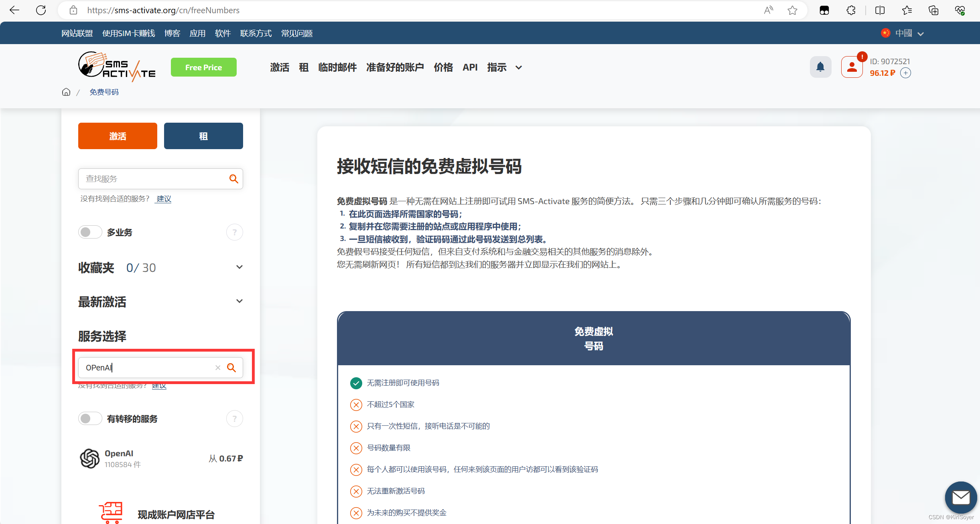Open the 激活 navigation menu item

click(280, 67)
